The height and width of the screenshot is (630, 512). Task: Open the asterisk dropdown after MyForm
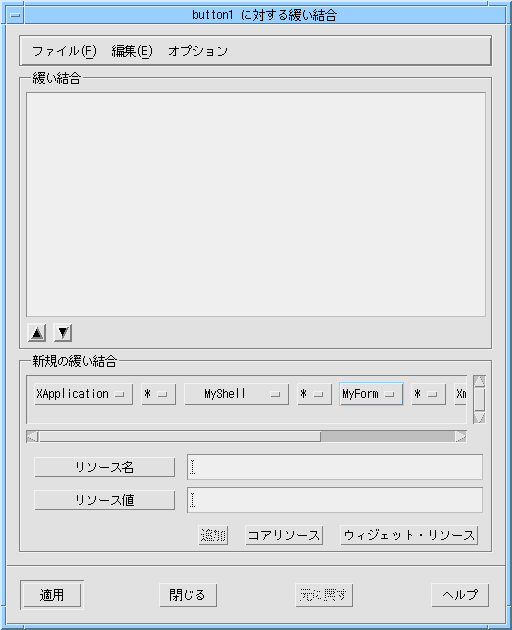(428, 394)
